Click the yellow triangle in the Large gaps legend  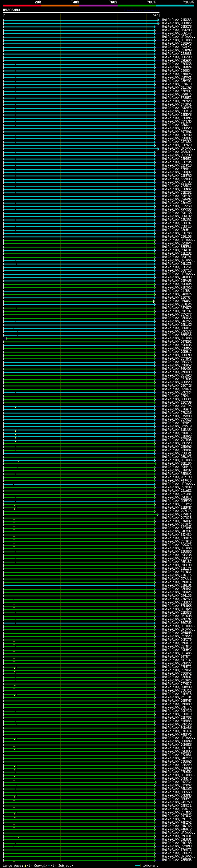(25, 865)
